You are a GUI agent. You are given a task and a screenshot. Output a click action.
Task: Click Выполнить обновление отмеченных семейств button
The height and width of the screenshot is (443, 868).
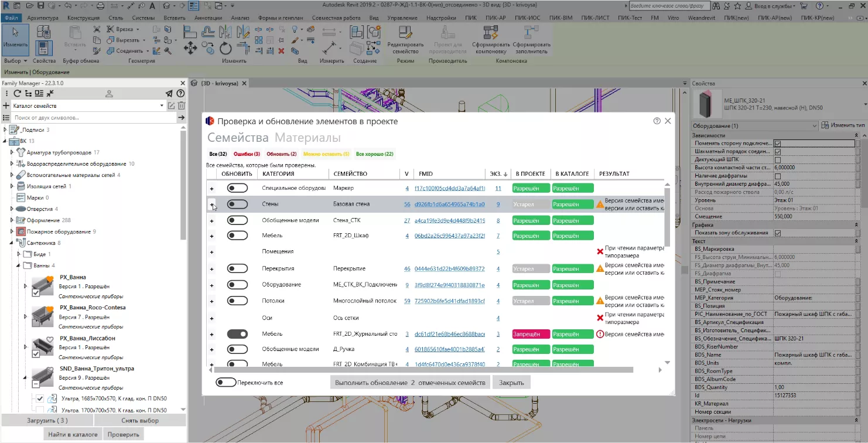(x=409, y=383)
